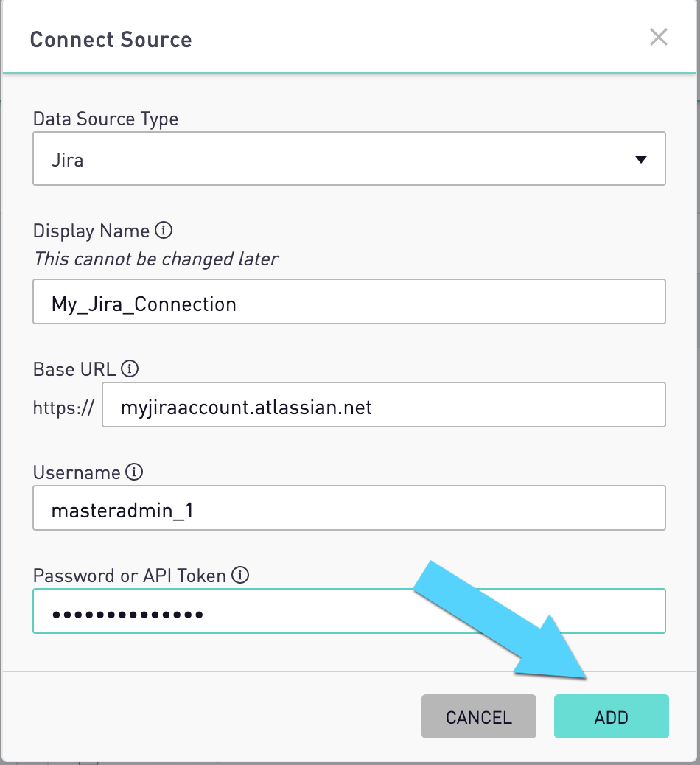Click the masked password or API token field
The width and height of the screenshot is (700, 765).
349,611
